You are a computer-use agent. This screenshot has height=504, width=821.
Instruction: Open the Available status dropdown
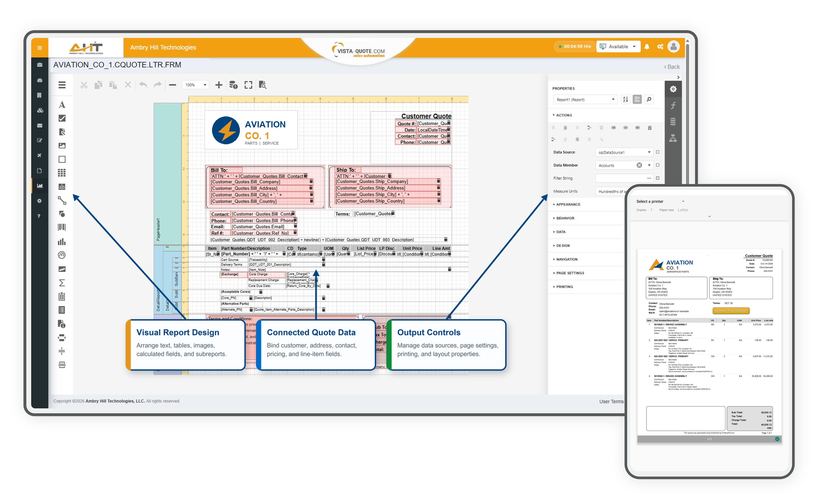(x=619, y=47)
